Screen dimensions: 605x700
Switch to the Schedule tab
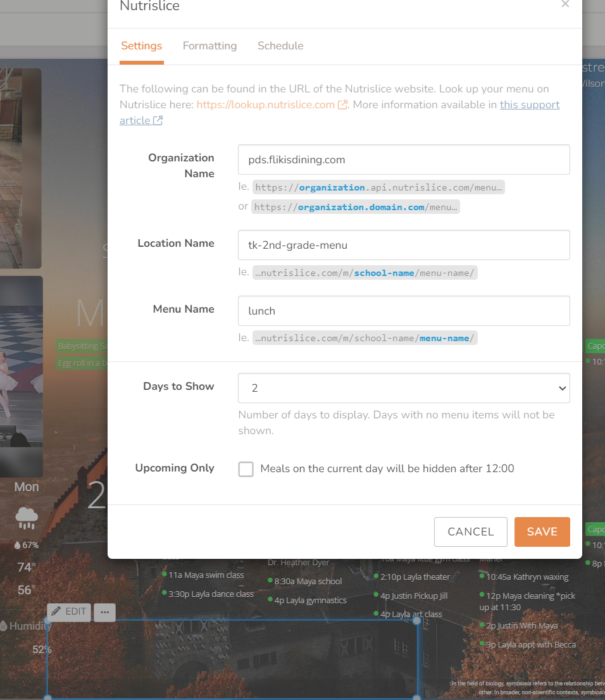280,46
